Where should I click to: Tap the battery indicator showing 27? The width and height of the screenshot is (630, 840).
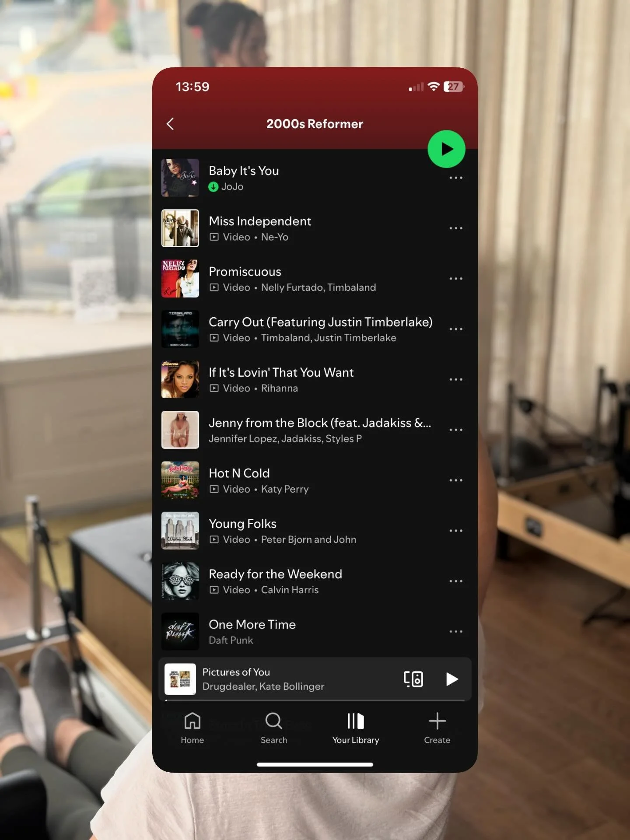[x=454, y=87]
